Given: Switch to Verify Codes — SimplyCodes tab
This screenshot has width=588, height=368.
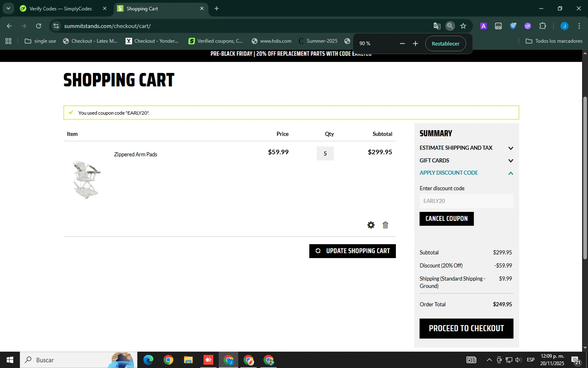Looking at the screenshot, I should 61,8.
